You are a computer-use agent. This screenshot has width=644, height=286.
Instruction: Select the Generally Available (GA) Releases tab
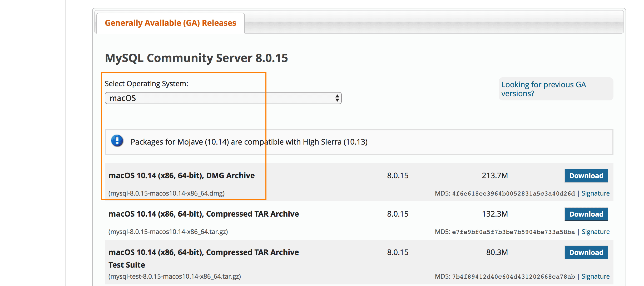tap(170, 23)
